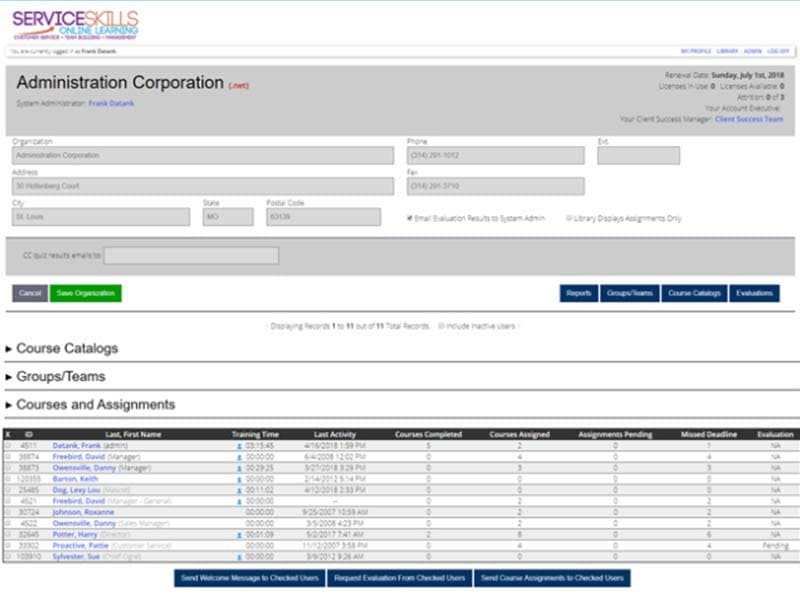
Task: Click the ServiceSkills Online Learning logo
Action: 75,24
